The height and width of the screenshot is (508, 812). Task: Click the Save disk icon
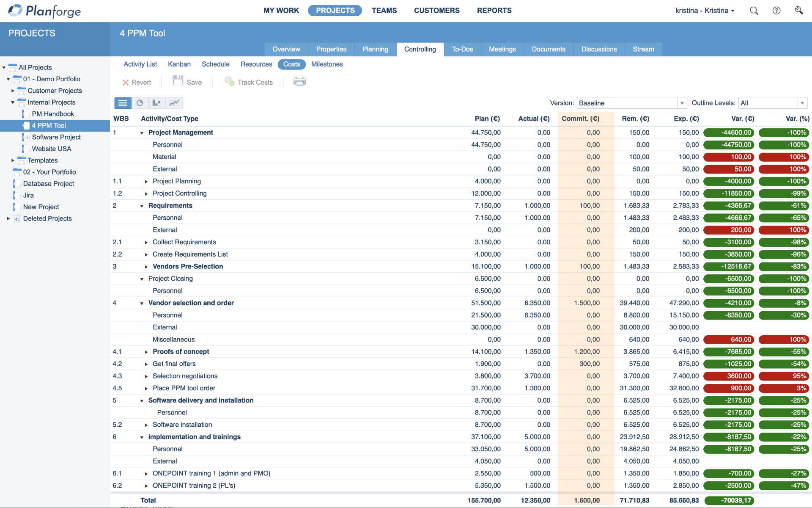pos(178,81)
